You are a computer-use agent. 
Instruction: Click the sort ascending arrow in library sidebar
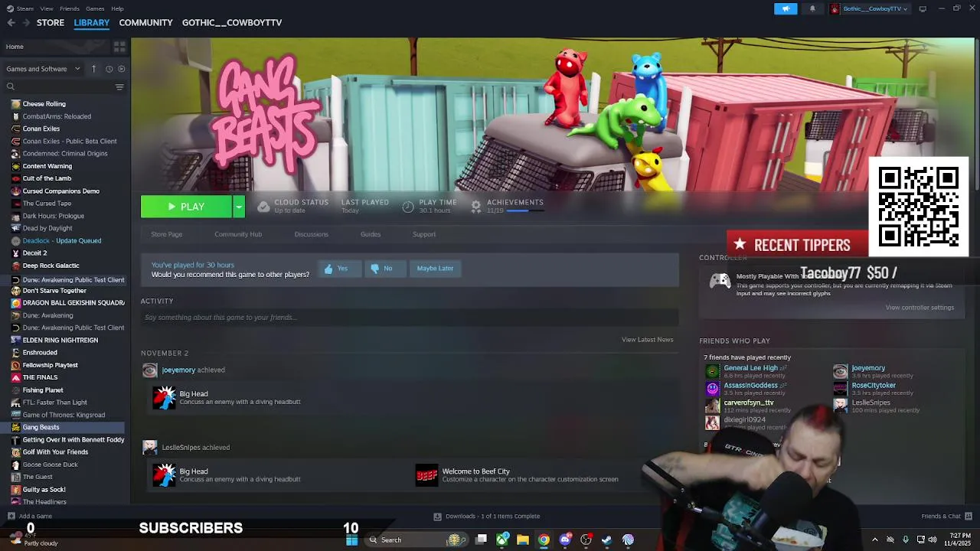pos(93,69)
